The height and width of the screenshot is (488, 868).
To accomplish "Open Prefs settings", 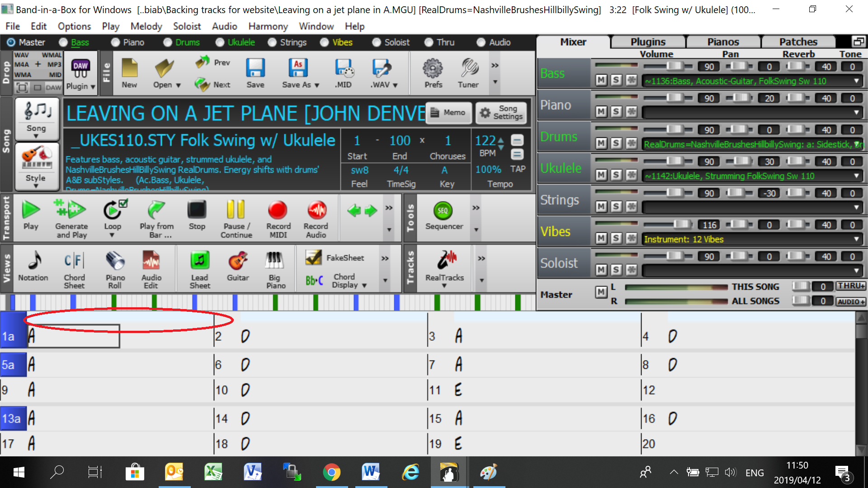I will click(433, 72).
